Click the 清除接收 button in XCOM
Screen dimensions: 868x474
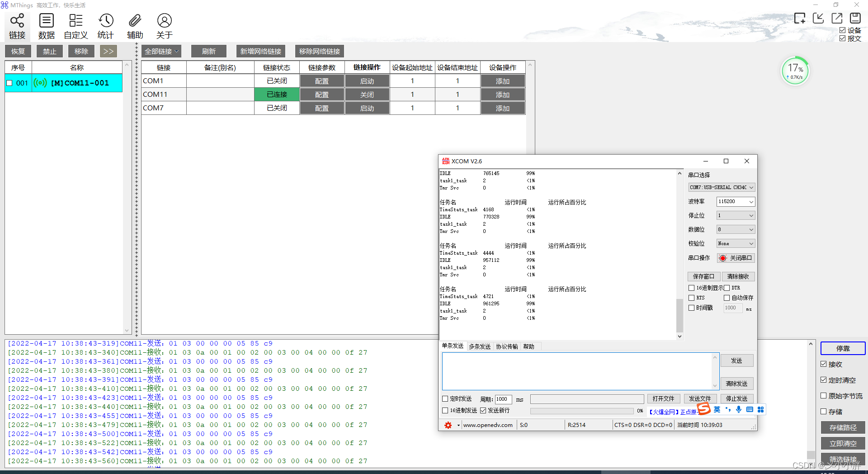point(738,276)
